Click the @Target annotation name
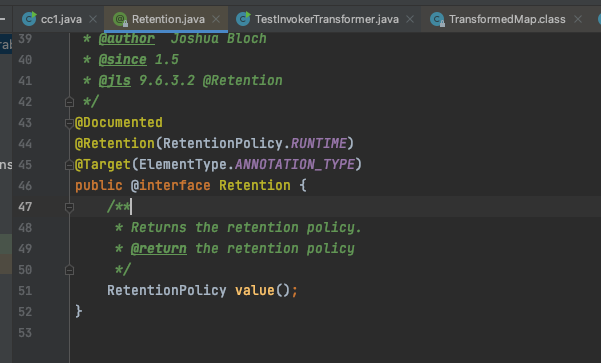The image size is (601, 363). tap(103, 164)
